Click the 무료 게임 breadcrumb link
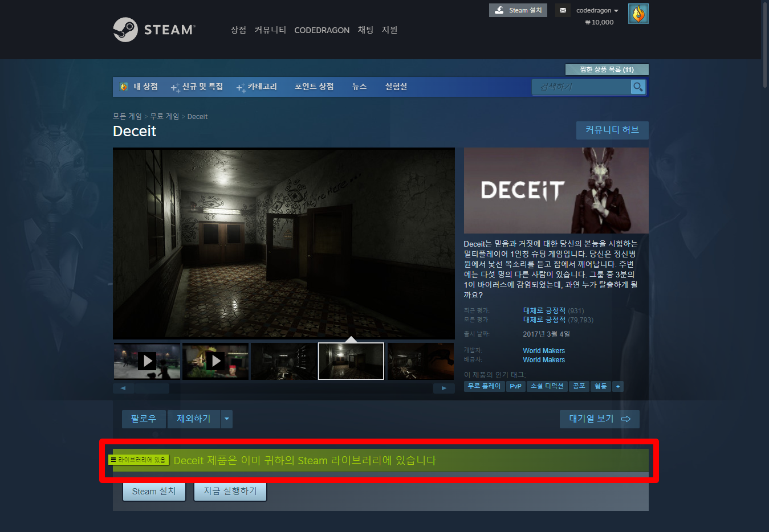 point(165,116)
